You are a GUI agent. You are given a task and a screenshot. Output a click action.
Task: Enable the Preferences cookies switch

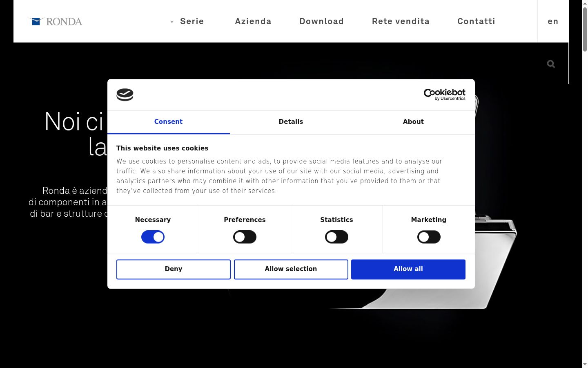coord(245,237)
